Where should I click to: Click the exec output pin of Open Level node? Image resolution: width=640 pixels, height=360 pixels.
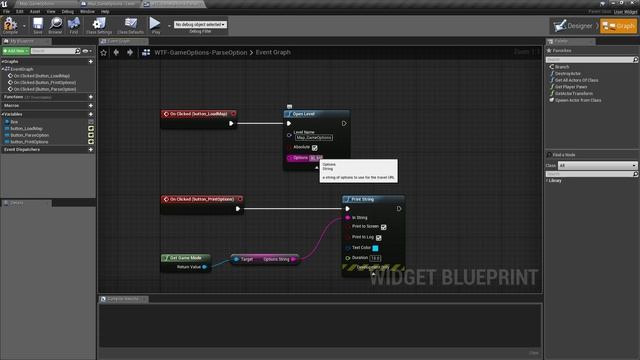point(344,123)
